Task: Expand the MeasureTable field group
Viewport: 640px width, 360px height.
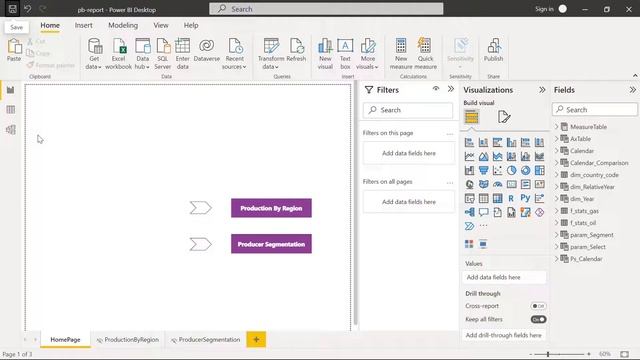Action: (557, 127)
